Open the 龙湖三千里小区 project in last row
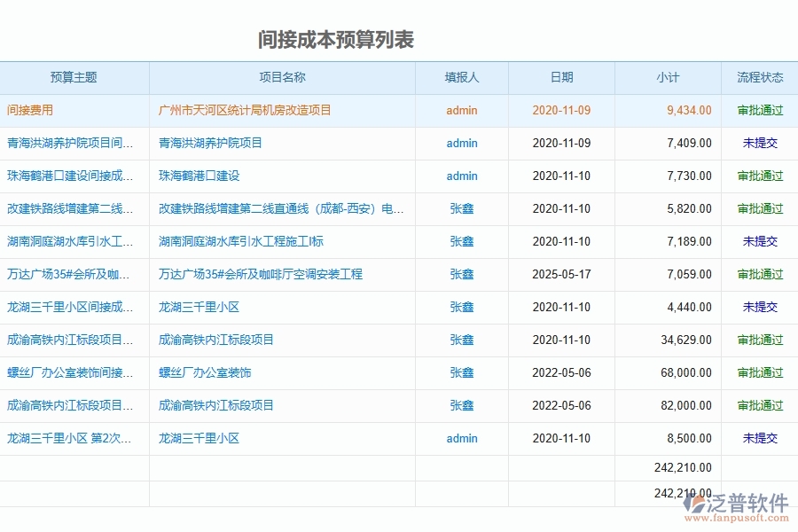This screenshot has height=532, width=798. (199, 438)
